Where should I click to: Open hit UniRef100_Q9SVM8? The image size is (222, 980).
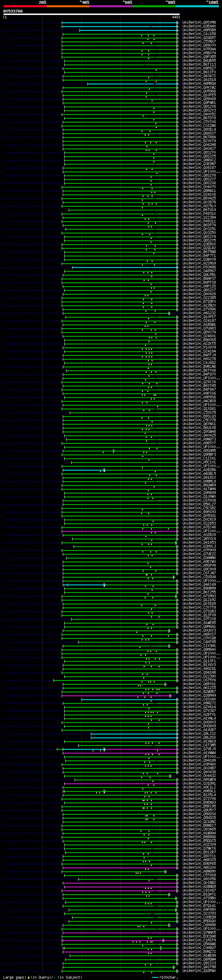click(199, 23)
